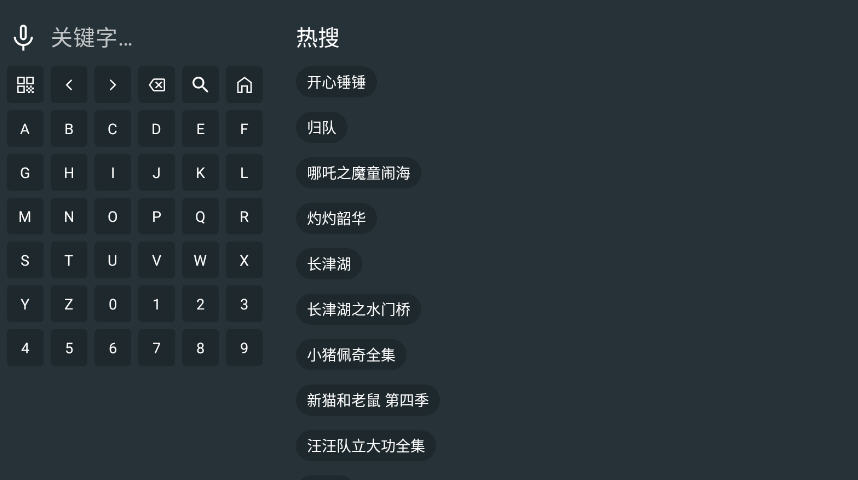Screen dimensions: 858x480
Task: Pick 灼灼韶华 from hot searches
Action: 336,218
